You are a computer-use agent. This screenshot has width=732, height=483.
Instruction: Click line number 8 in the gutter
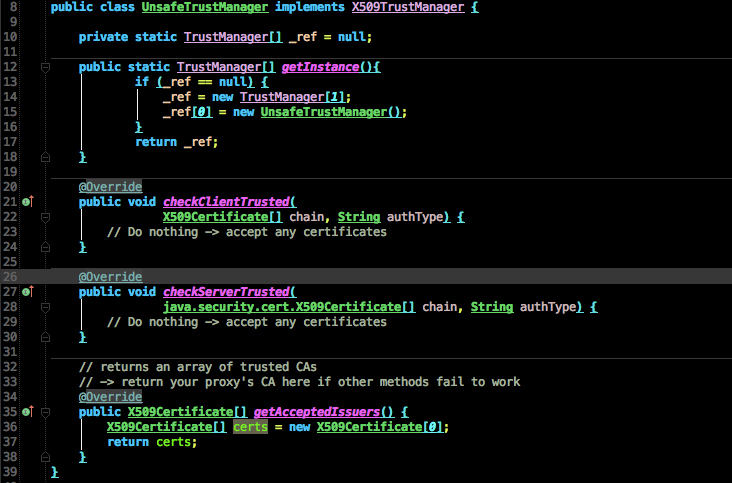pos(14,7)
